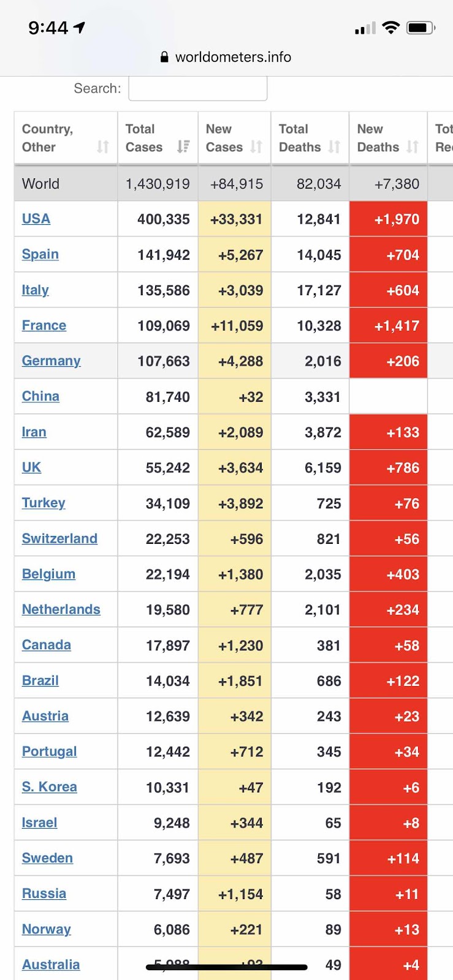Sort by Total Cases column arrows

tap(183, 147)
